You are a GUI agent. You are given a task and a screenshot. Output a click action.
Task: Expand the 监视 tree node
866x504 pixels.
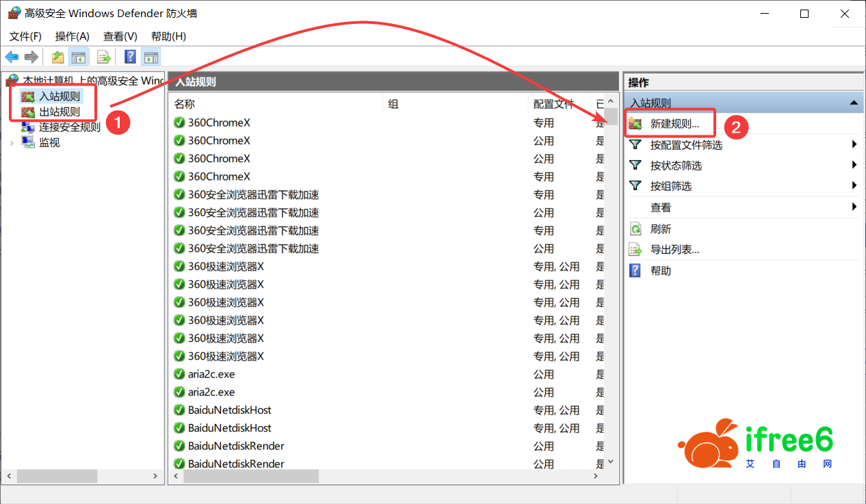[12, 143]
